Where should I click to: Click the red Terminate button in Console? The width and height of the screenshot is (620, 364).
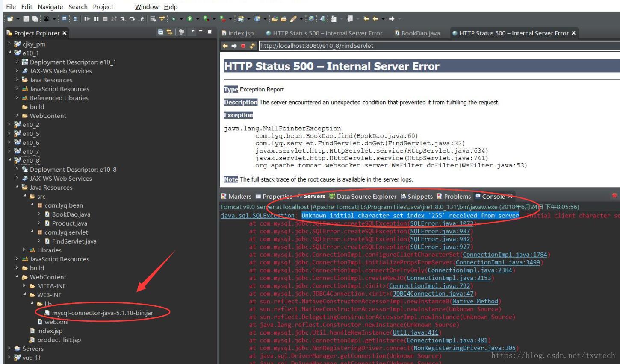(x=614, y=196)
